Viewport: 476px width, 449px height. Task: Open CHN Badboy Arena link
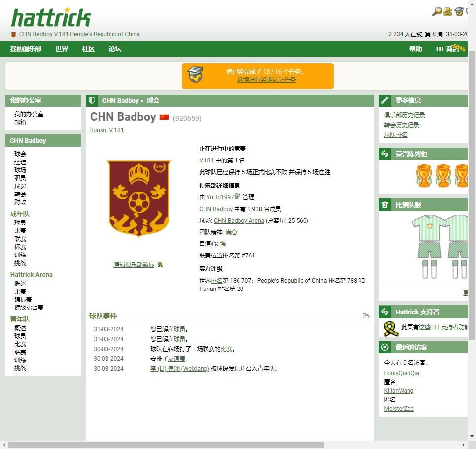[x=239, y=221]
